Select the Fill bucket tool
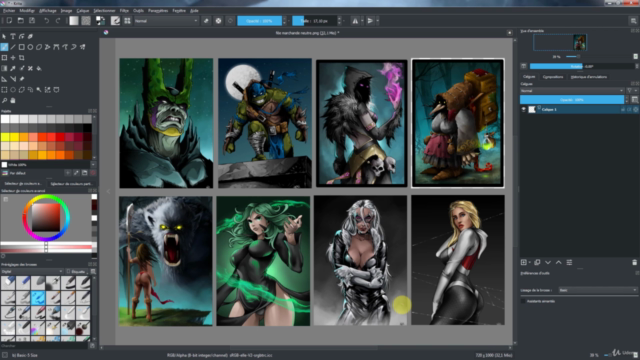 [x=39, y=69]
